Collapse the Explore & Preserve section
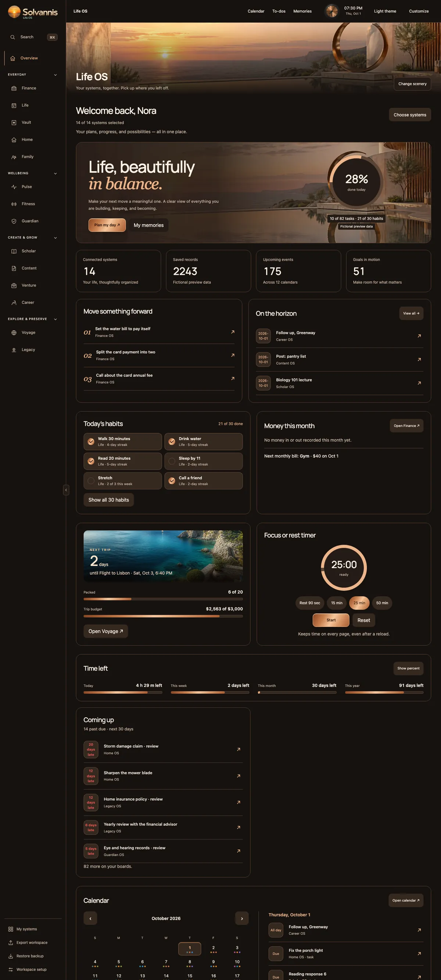 pyautogui.click(x=55, y=319)
